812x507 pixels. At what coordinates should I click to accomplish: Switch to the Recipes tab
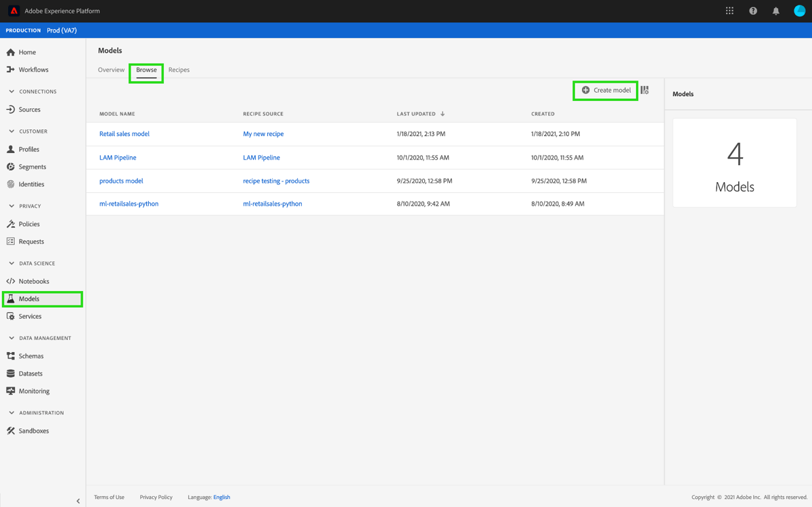179,70
